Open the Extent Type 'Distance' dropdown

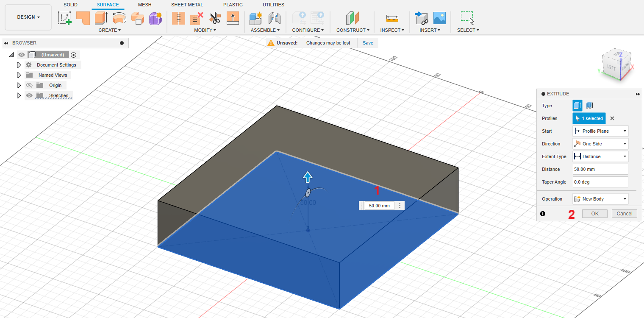tap(600, 156)
